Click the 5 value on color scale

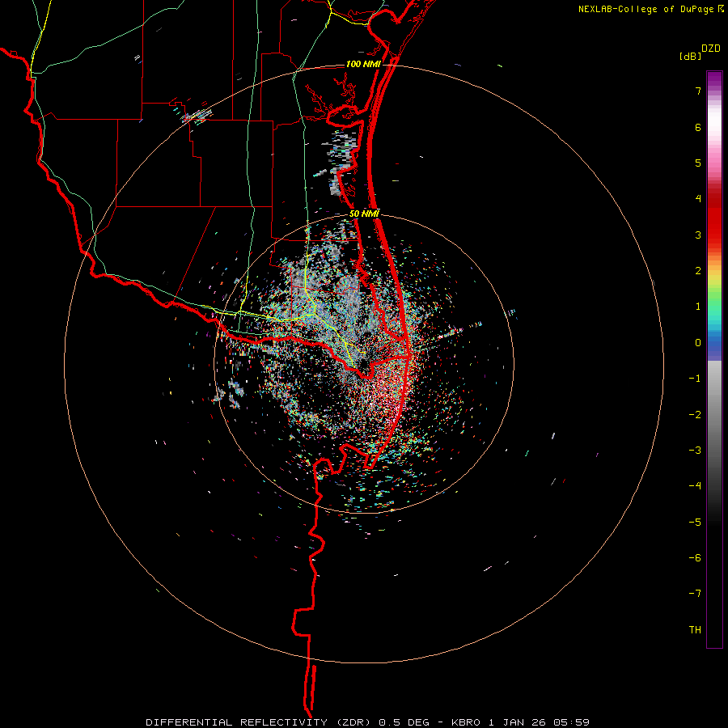(698, 163)
